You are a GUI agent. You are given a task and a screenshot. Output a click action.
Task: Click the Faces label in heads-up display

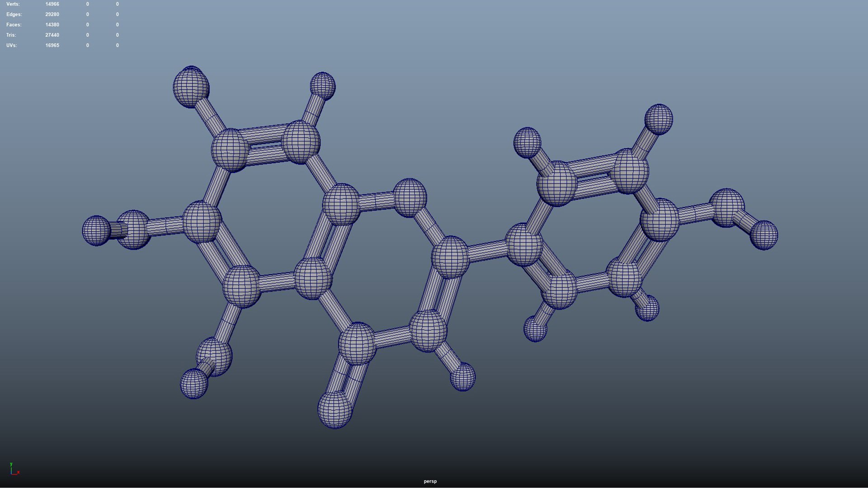[14, 25]
